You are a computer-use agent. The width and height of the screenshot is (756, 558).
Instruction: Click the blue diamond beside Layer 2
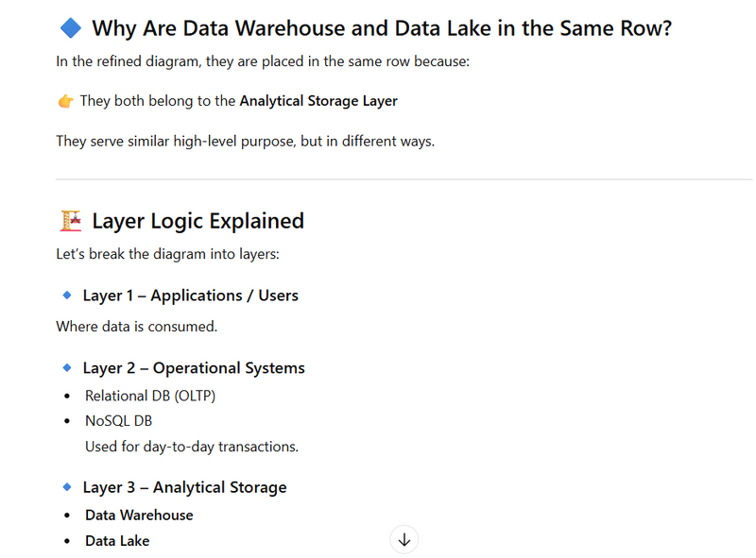click(x=67, y=368)
